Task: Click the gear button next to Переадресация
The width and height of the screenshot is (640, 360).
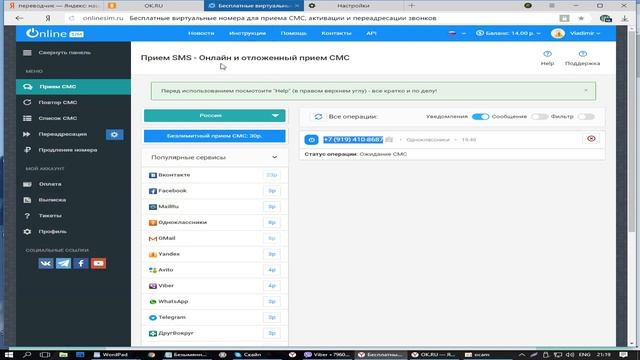Action: click(x=114, y=134)
